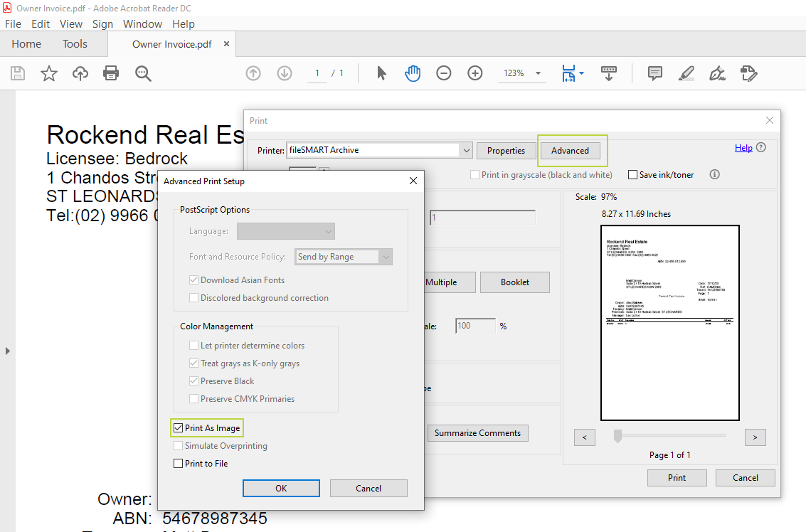
Task: Toggle Save ink/toner checkbox
Action: 632,175
